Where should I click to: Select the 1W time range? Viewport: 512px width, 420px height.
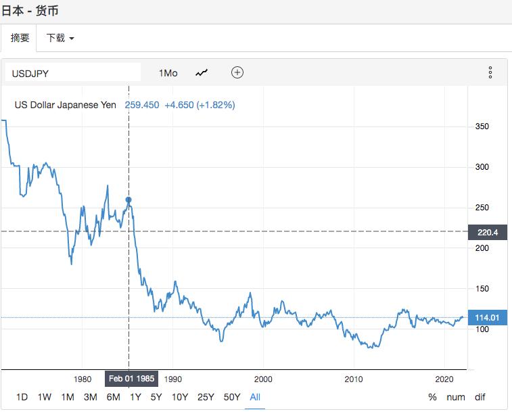(45, 397)
